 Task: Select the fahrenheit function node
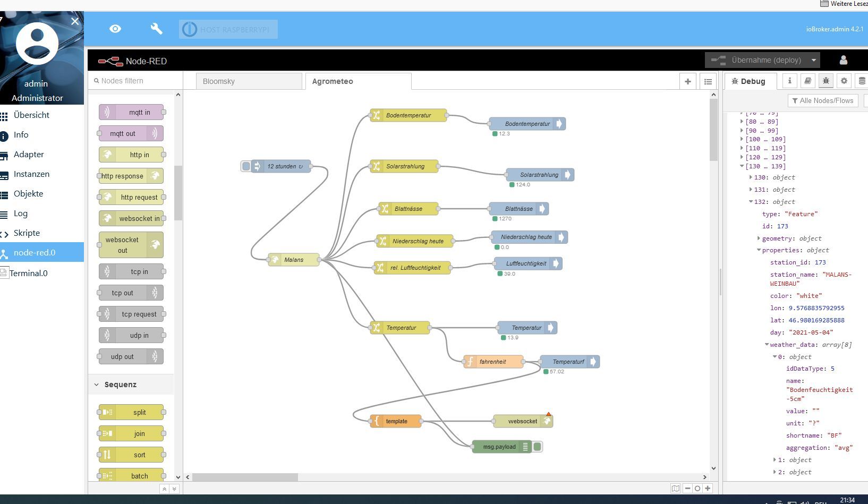click(x=493, y=362)
